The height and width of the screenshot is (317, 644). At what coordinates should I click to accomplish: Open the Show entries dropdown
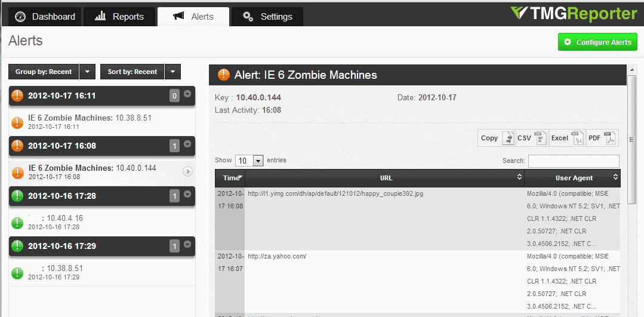[x=249, y=161]
